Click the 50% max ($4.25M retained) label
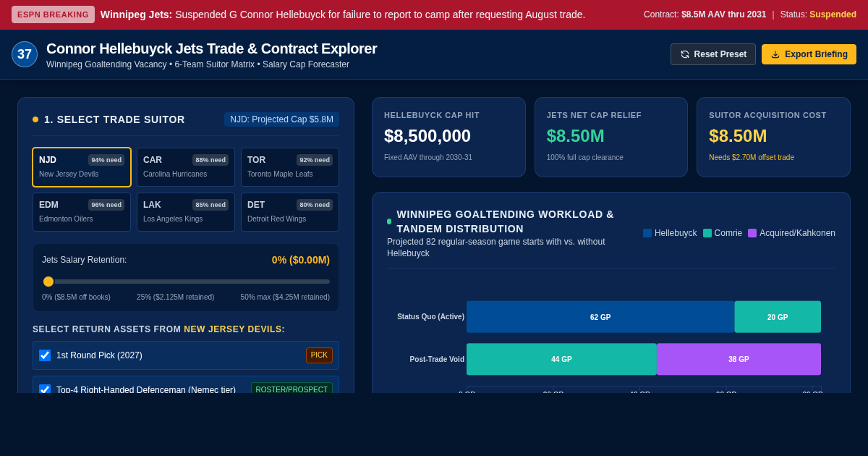 285,297
